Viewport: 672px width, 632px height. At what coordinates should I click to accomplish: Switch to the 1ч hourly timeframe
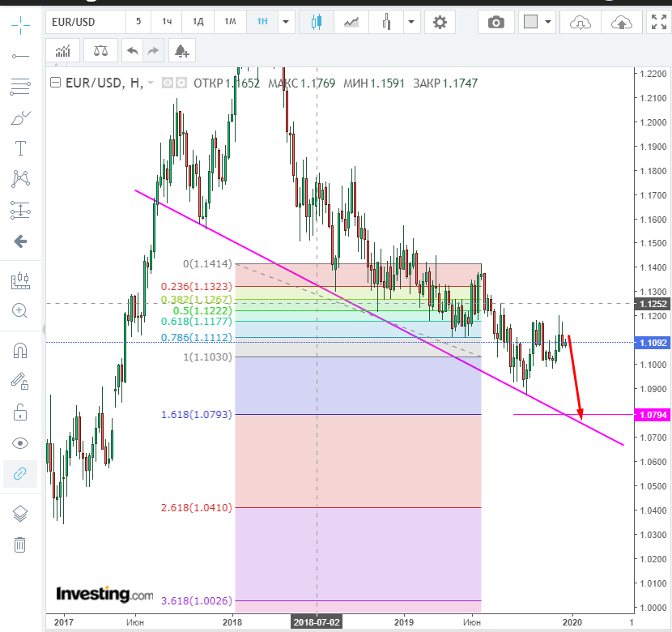pyautogui.click(x=167, y=21)
